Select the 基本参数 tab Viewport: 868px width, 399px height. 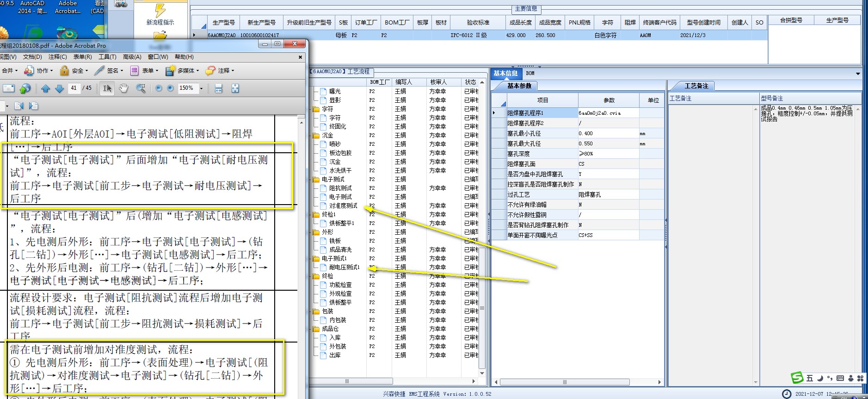(x=520, y=86)
